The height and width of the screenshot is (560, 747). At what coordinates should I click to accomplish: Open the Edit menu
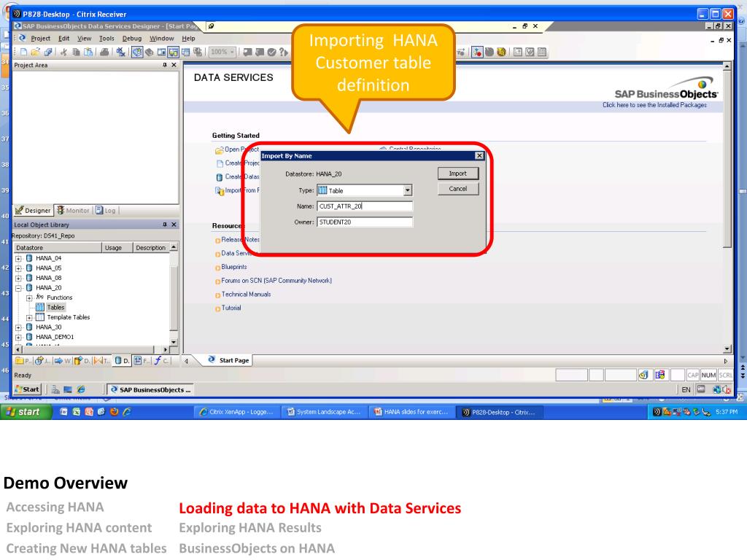(x=64, y=39)
